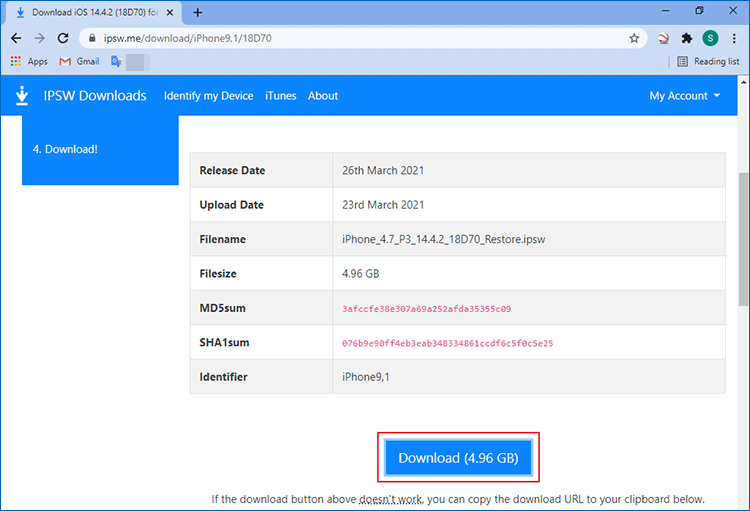Viewport: 750px width, 511px height.
Task: Click the iPhone9,1 identifier value
Action: [x=366, y=377]
